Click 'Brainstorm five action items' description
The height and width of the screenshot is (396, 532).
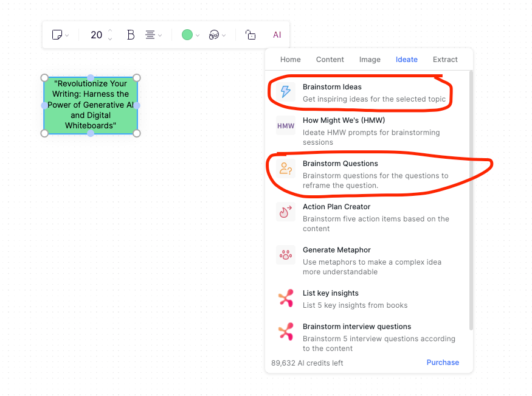[x=376, y=224]
